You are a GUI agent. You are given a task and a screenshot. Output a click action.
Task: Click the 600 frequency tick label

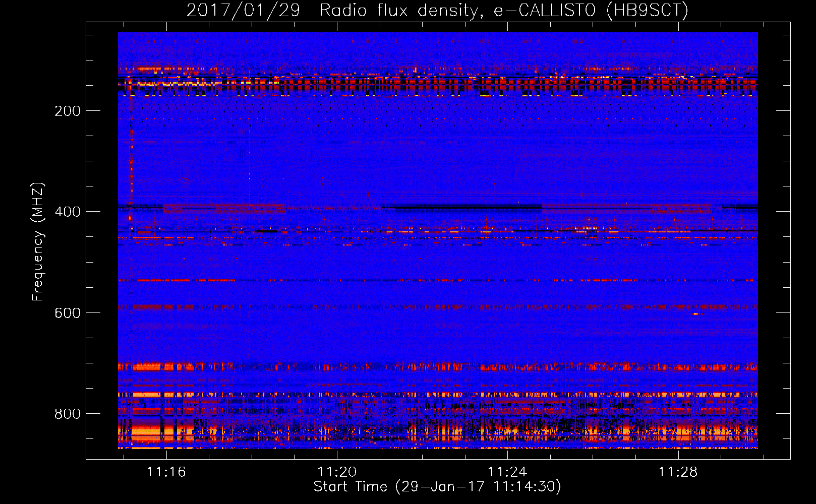pos(68,313)
